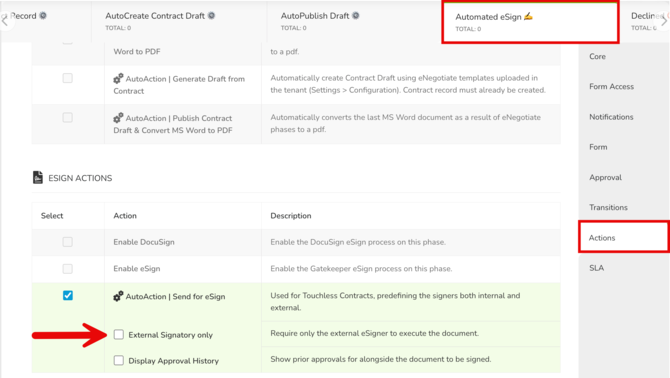Open the Form Access section

[x=611, y=87]
